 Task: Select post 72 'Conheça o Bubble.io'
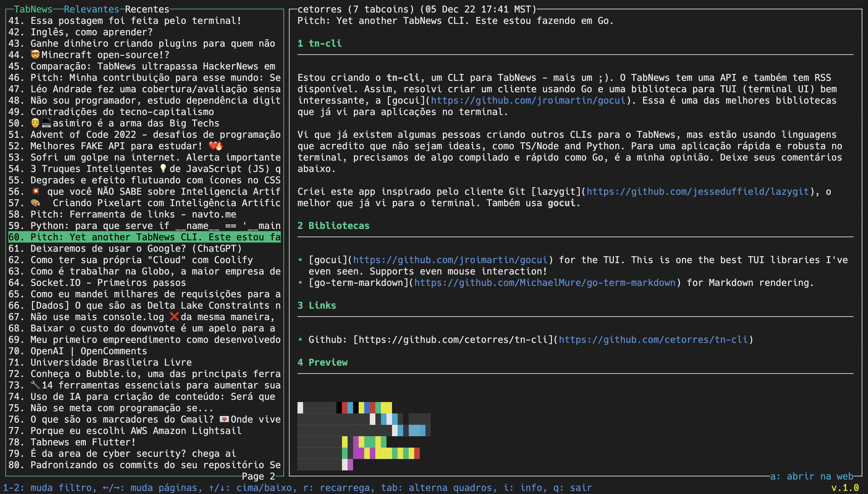(x=144, y=374)
